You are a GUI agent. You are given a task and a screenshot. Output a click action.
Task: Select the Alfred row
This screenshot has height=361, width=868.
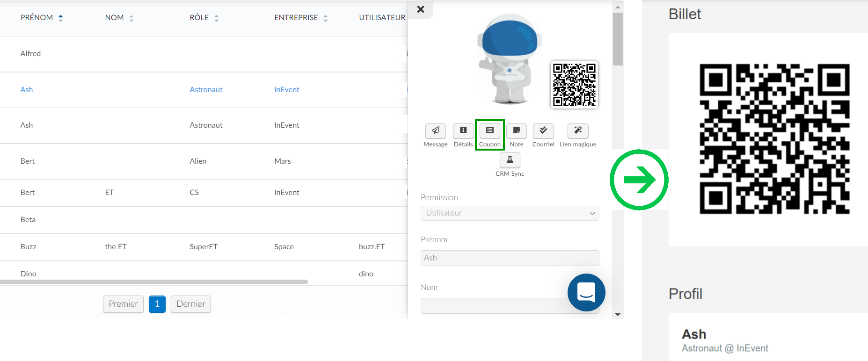click(204, 54)
